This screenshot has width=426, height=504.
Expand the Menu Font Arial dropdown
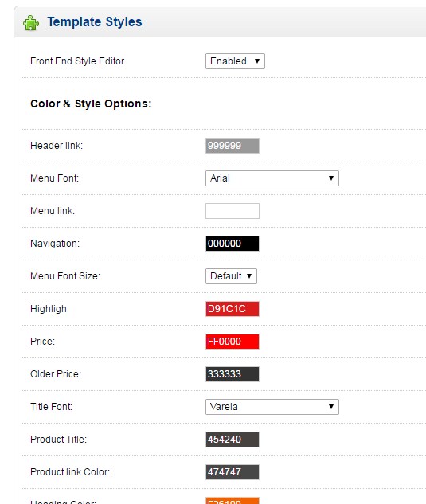point(272,178)
